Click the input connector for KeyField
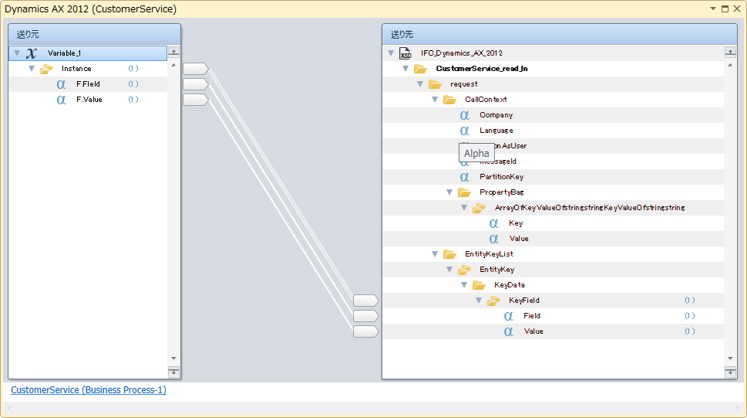 (x=366, y=300)
